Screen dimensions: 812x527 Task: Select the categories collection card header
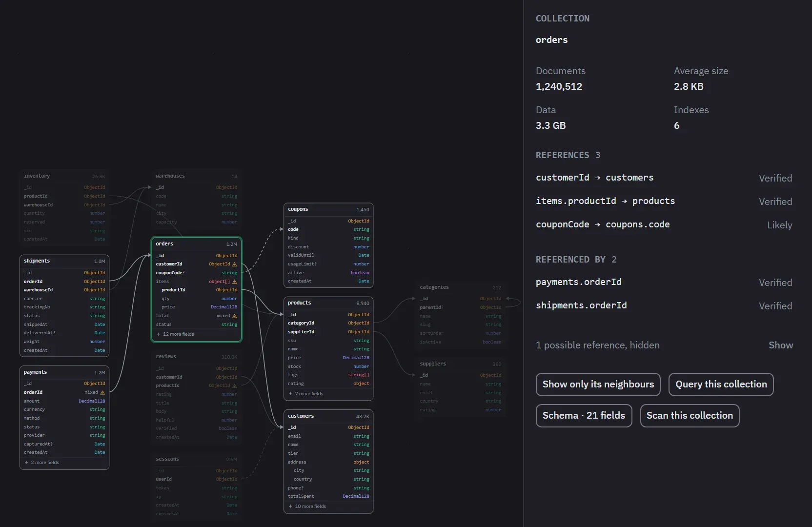point(461,287)
